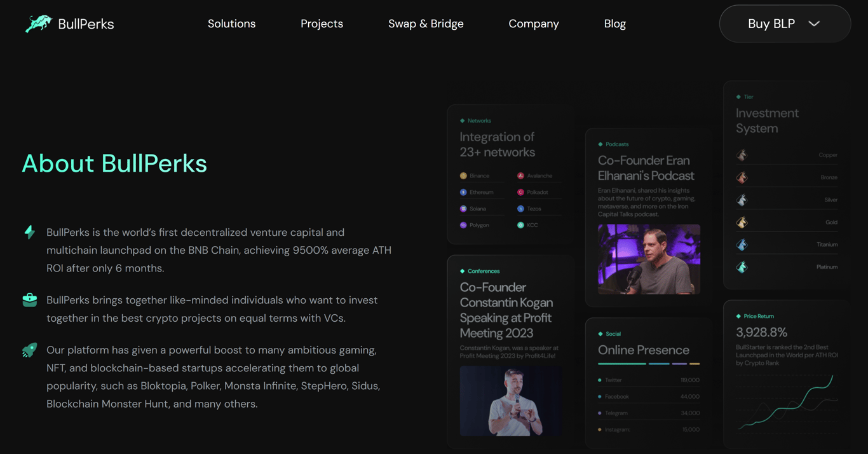Click the Buy BLP button
The width and height of the screenshot is (868, 454).
pyautogui.click(x=785, y=24)
